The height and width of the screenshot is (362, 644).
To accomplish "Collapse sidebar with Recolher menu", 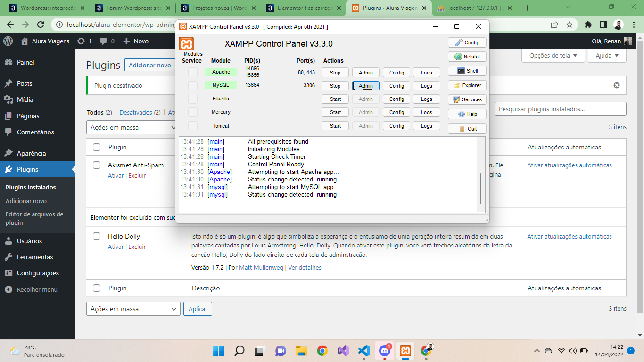I will coord(31,289).
